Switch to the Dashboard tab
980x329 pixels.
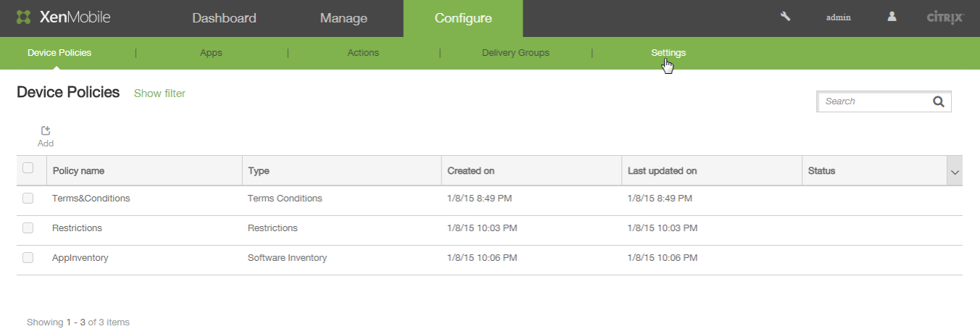click(224, 18)
